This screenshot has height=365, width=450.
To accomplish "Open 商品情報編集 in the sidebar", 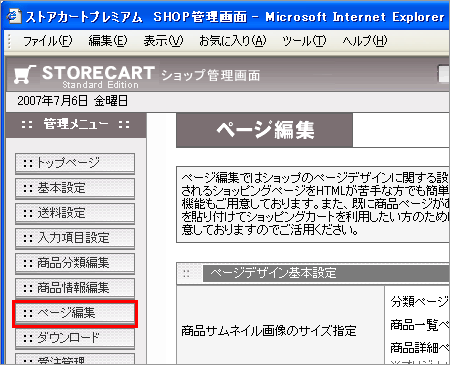I will tap(75, 288).
